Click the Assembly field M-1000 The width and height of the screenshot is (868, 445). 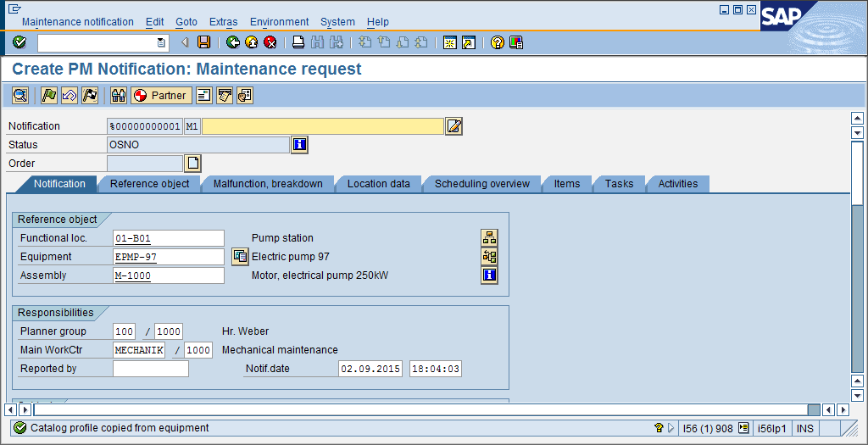169,275
